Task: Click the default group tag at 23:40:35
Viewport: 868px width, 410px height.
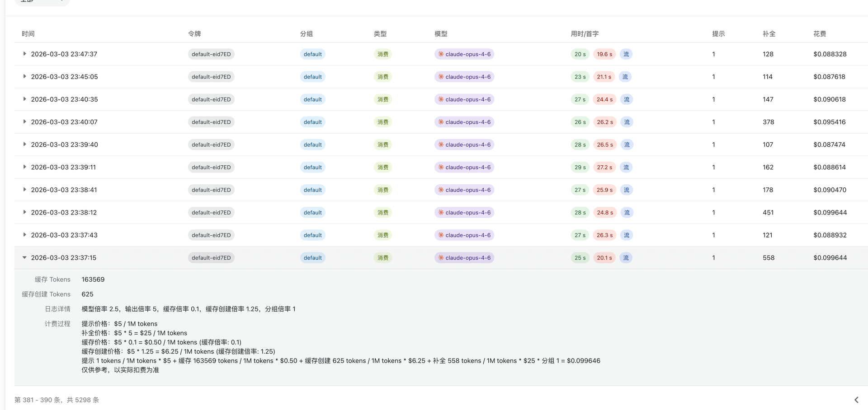Action: (x=313, y=99)
